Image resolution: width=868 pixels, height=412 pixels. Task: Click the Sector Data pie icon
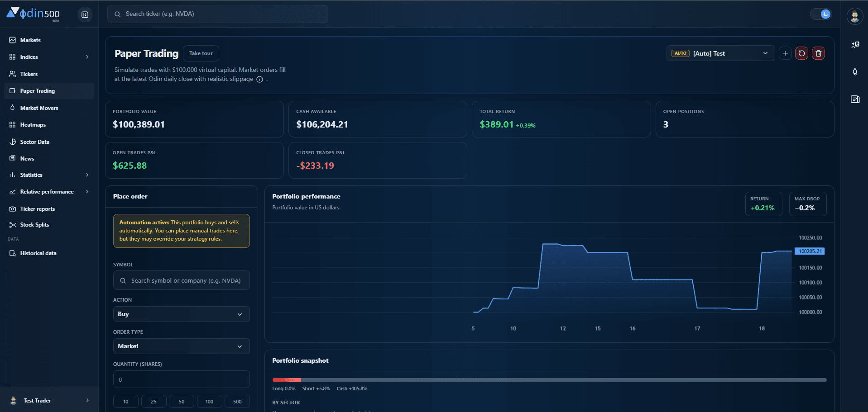[x=13, y=142]
